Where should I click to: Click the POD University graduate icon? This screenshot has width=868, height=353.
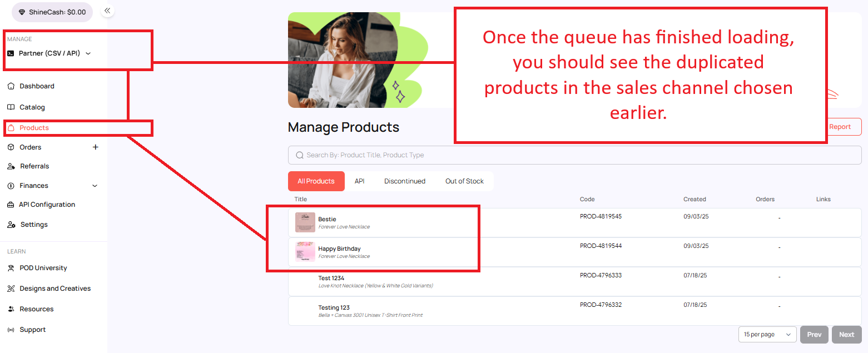pos(11,268)
